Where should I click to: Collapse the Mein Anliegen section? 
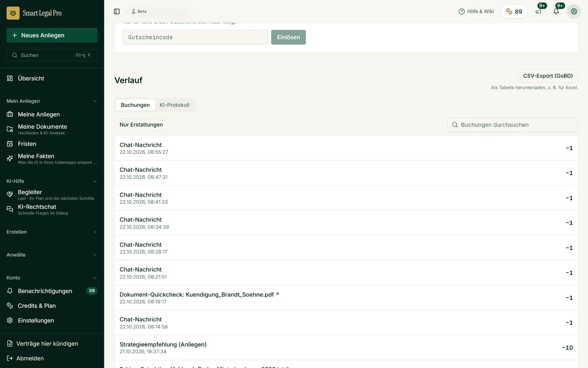point(52,101)
